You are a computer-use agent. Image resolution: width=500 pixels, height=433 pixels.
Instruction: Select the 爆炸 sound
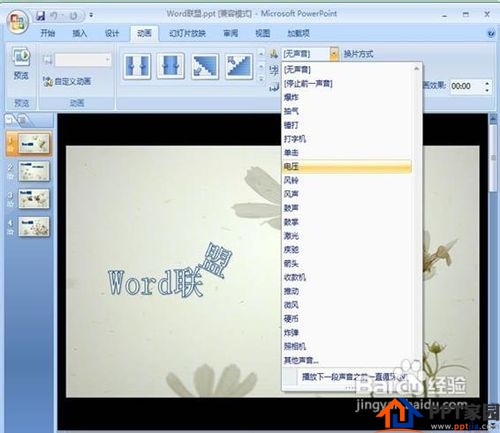[x=347, y=97]
